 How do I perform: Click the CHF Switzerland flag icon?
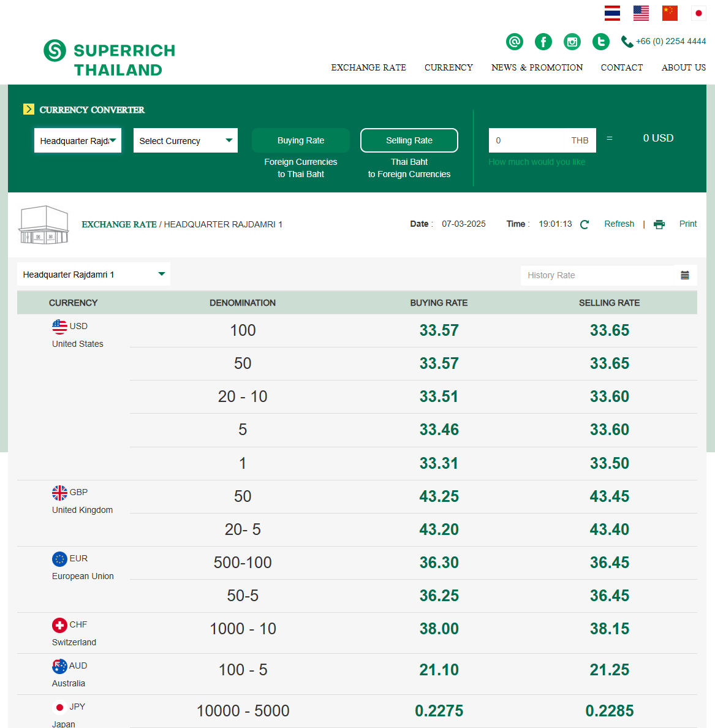point(59,626)
